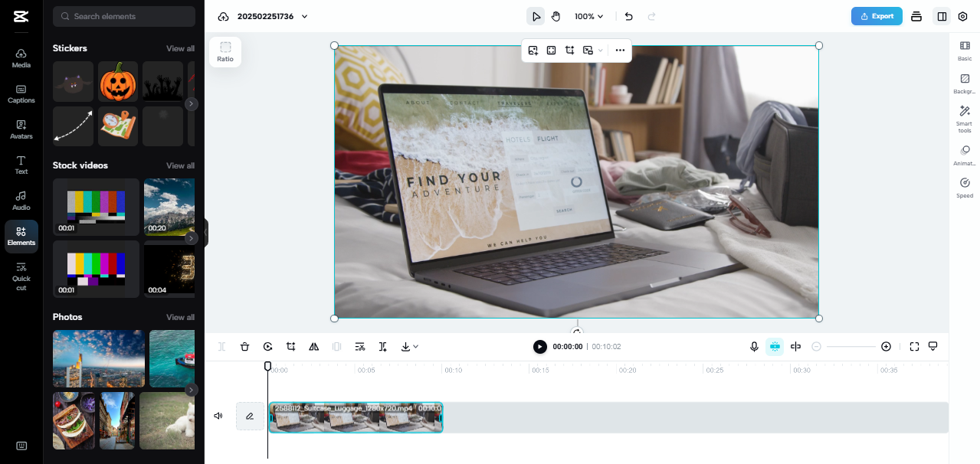Open the background remove dropdown arrow

tap(601, 51)
